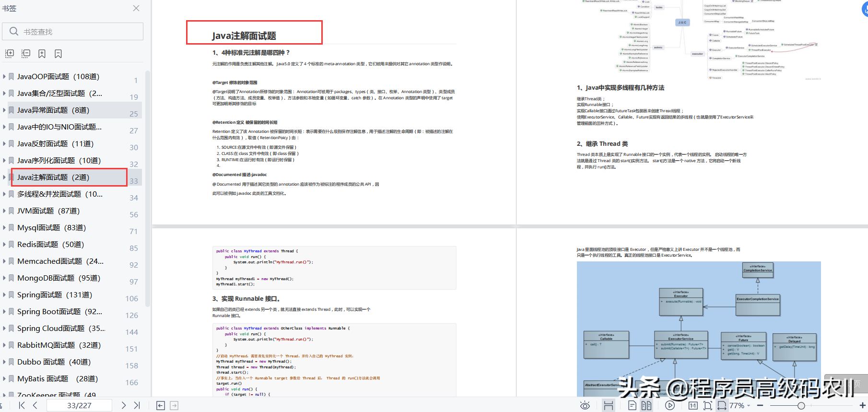This screenshot has height=412, width=868.
Task: Toggle eye protection mode icon
Action: 585,406
